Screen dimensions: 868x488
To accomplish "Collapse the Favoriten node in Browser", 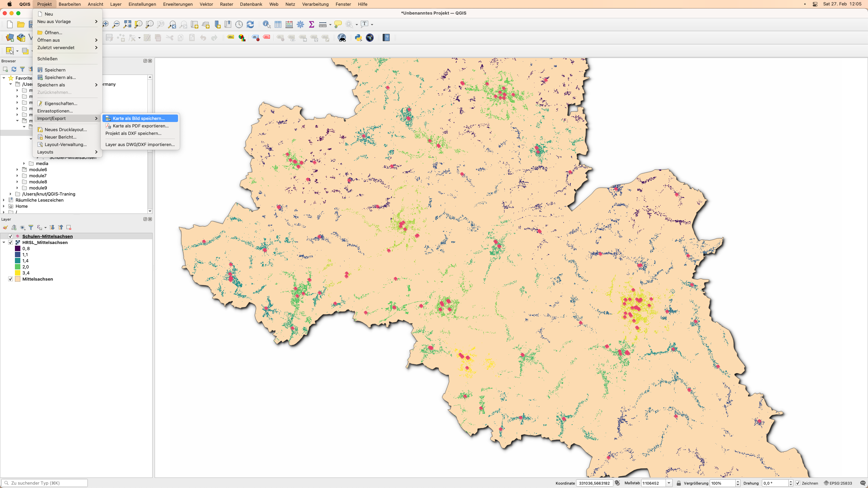I will click(4, 78).
